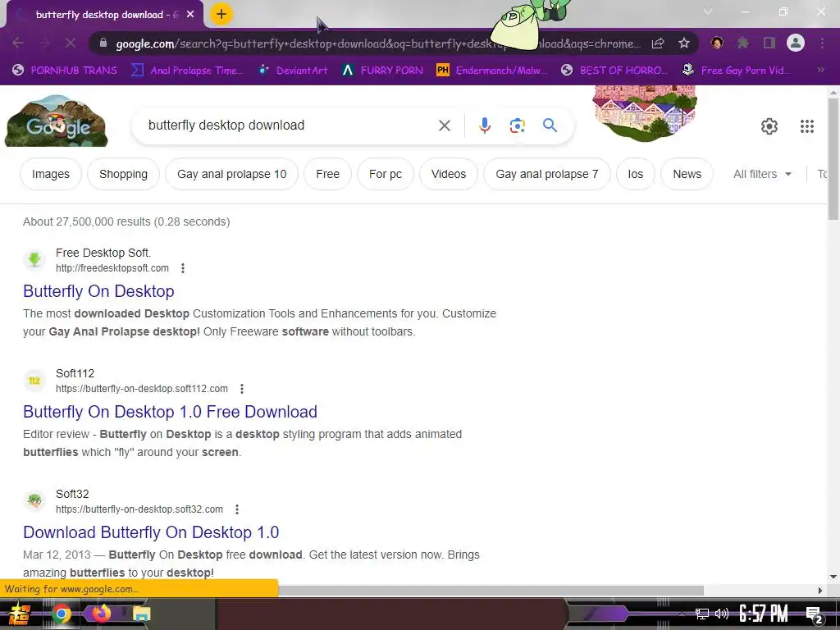Stop loading the page

point(71,43)
